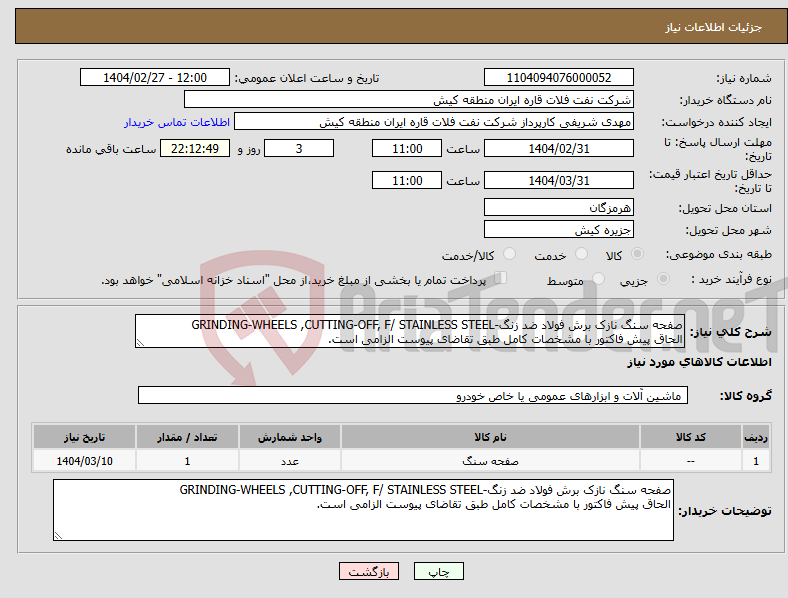This screenshot has width=788, height=598.
Task: Click the اطلاعات کالاهای مورد نیاز heading
Action: point(699,362)
